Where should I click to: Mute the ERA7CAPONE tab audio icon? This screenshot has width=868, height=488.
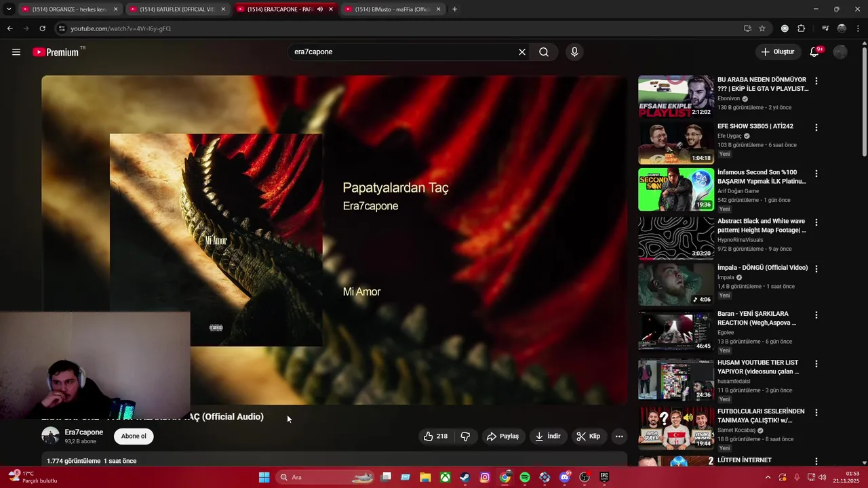coord(319,9)
